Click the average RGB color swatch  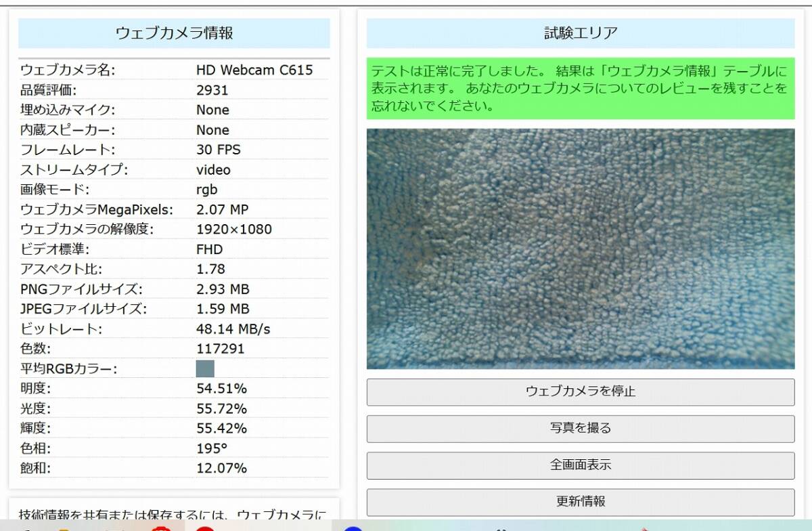[205, 368]
